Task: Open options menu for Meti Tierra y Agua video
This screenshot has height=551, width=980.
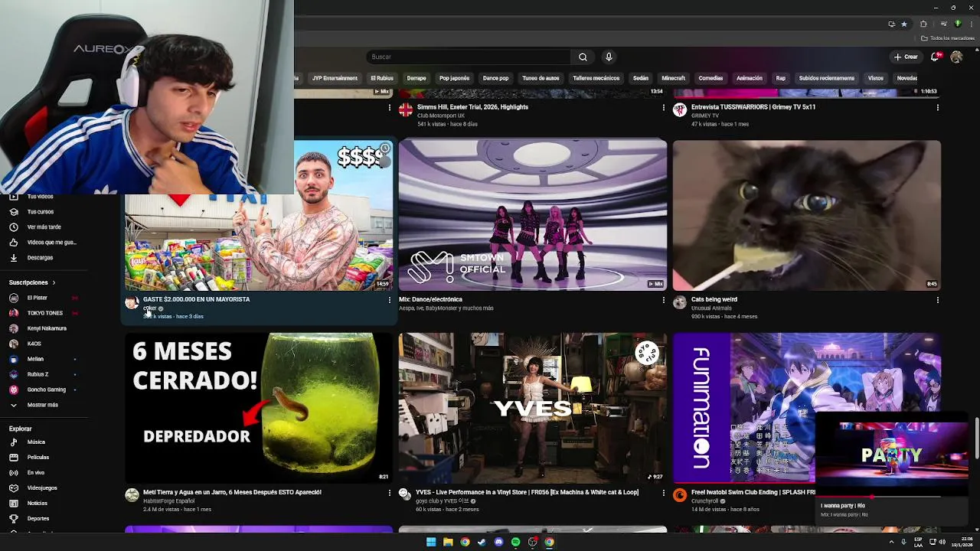Action: [389, 493]
